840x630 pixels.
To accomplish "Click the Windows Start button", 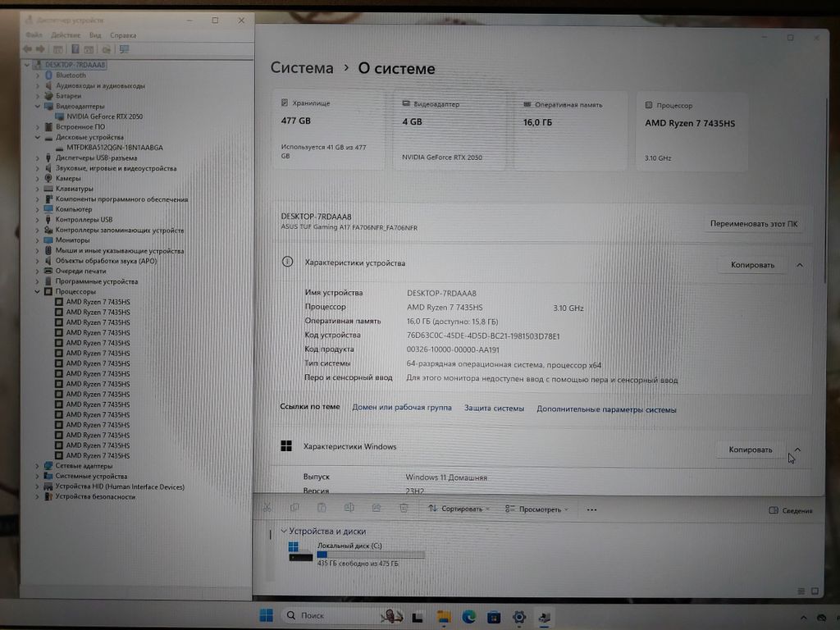I will point(266,615).
